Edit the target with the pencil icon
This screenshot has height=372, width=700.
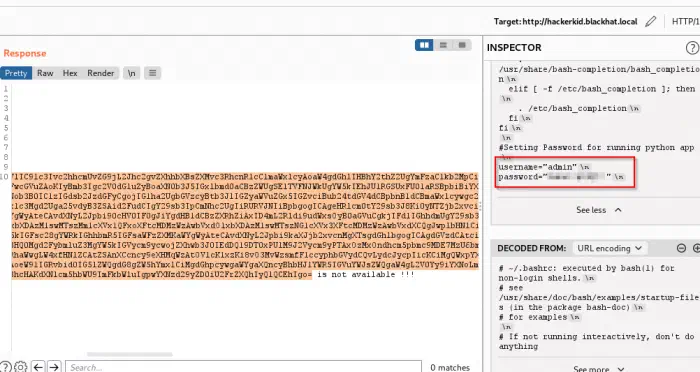tap(650, 21)
